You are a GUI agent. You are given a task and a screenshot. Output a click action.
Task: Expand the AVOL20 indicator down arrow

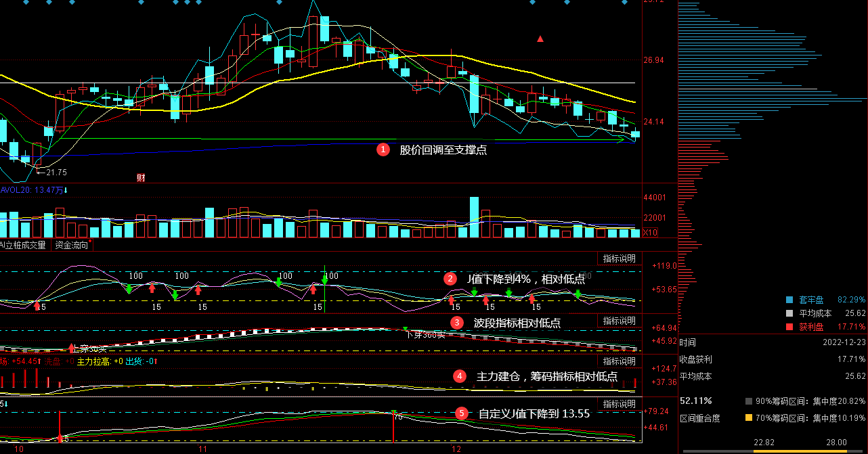coord(66,191)
